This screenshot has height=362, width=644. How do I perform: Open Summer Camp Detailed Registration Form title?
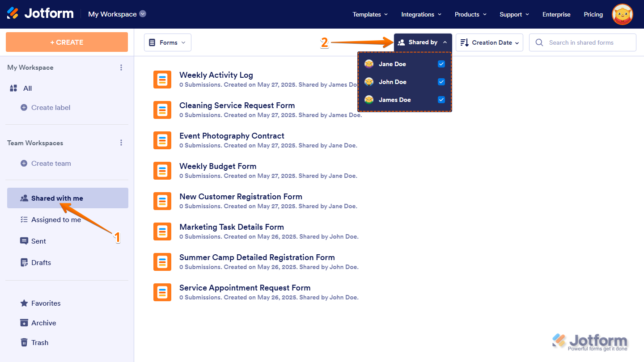pyautogui.click(x=257, y=257)
